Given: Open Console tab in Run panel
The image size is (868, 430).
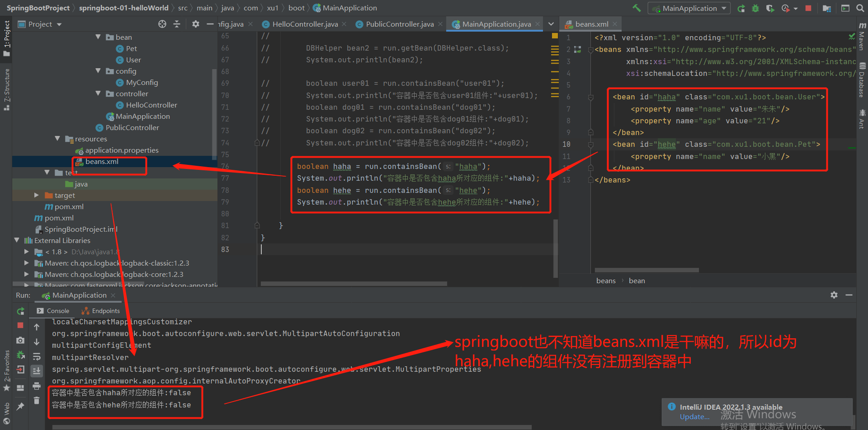Looking at the screenshot, I should coord(53,311).
